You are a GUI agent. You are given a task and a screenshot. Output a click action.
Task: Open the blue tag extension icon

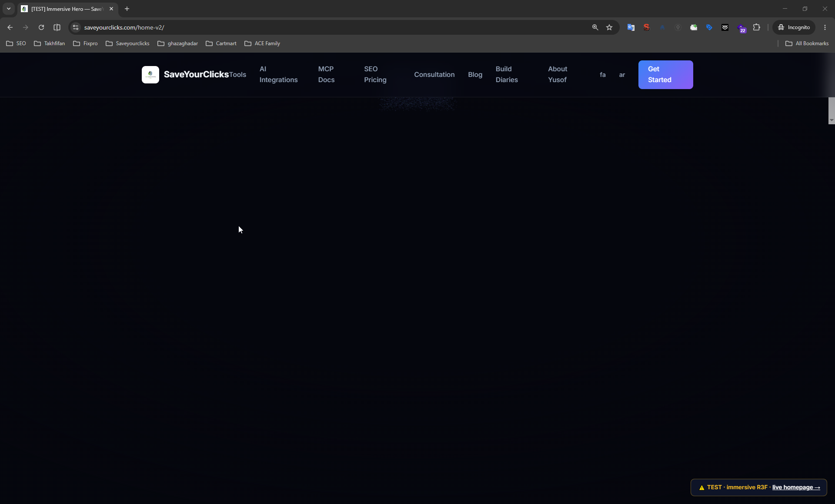click(x=709, y=27)
